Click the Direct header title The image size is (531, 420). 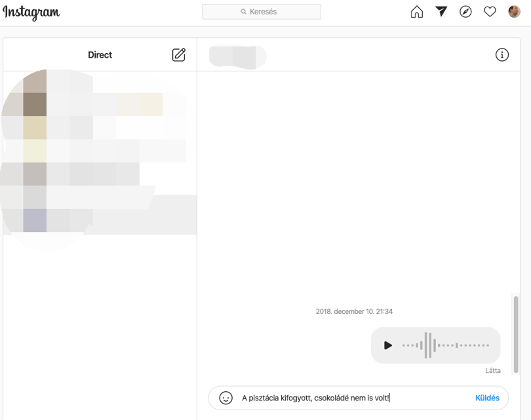click(x=100, y=55)
